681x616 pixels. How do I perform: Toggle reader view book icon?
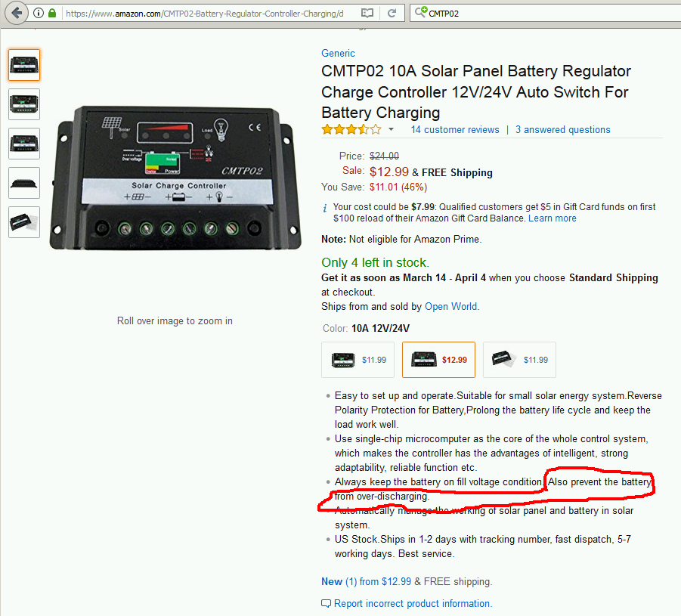(x=367, y=14)
